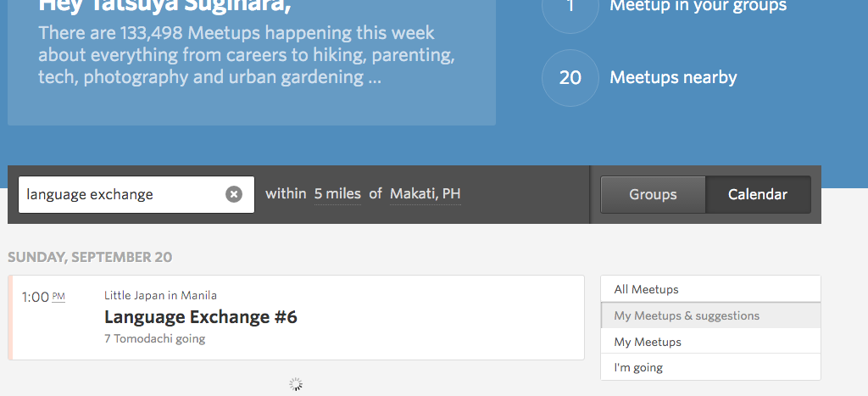Click the Sunday, September 20 date header

(90, 257)
